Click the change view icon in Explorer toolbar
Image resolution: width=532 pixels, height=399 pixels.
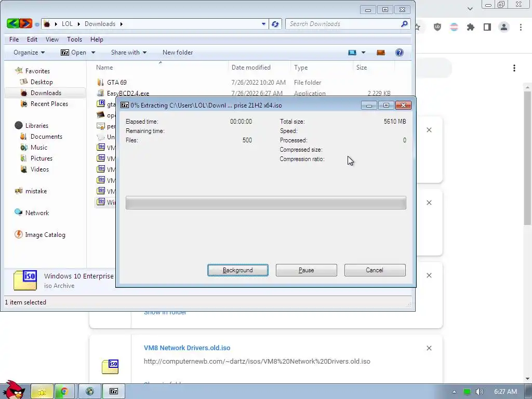pyautogui.click(x=352, y=52)
